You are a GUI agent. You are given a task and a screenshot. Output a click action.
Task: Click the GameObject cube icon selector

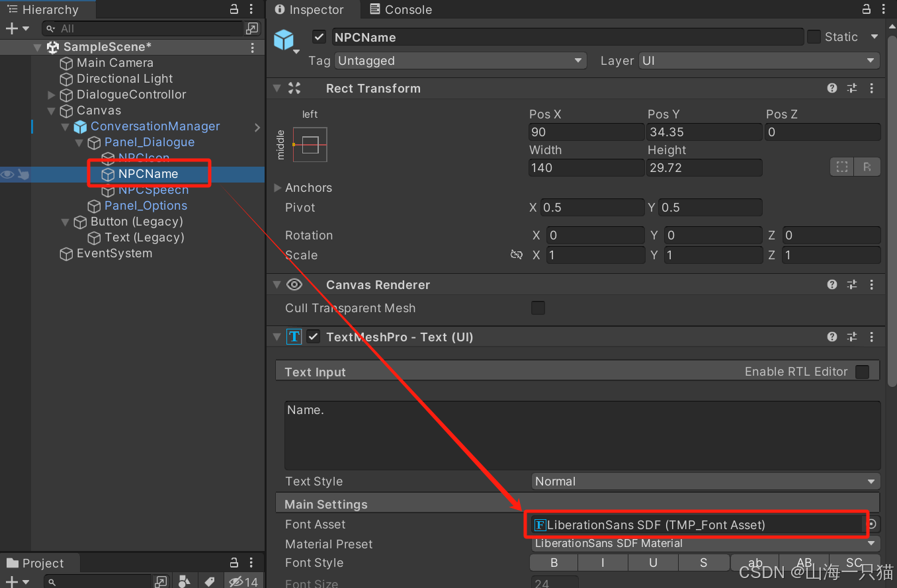coord(286,41)
